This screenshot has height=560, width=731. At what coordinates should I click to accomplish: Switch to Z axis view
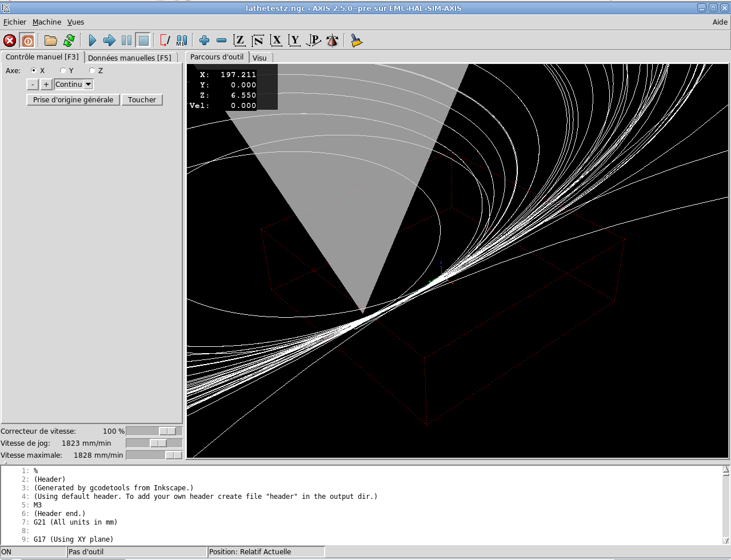(x=239, y=41)
